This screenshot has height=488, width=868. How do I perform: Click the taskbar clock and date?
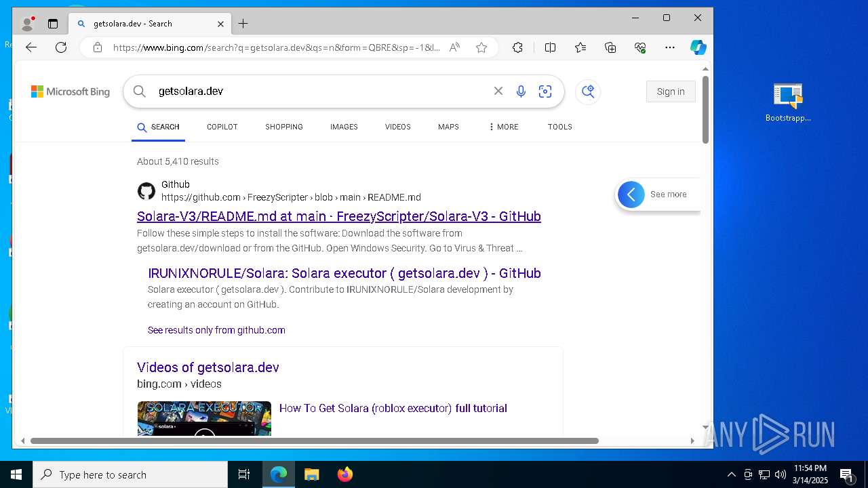810,474
